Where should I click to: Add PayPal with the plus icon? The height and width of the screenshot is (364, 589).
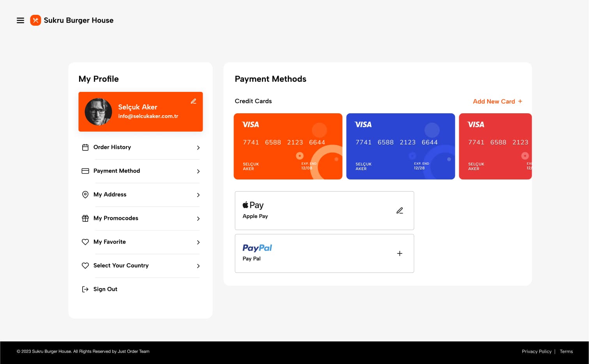pos(400,253)
